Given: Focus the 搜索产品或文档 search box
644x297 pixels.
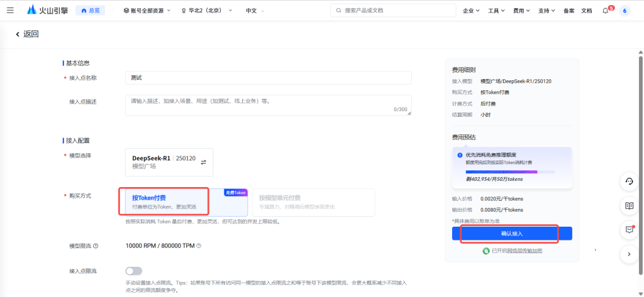Looking at the screenshot, I should [393, 10].
